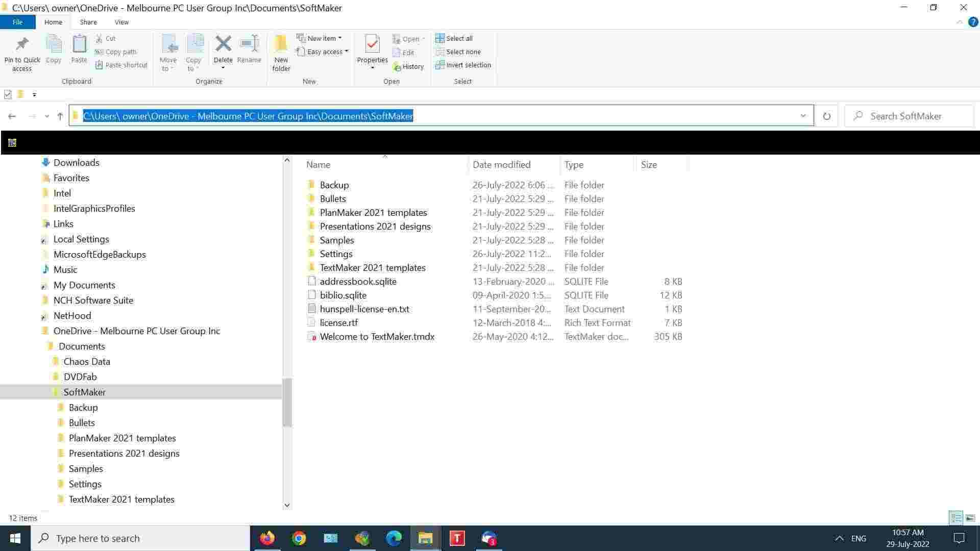
Task: Open the File menu tab
Action: click(17, 22)
